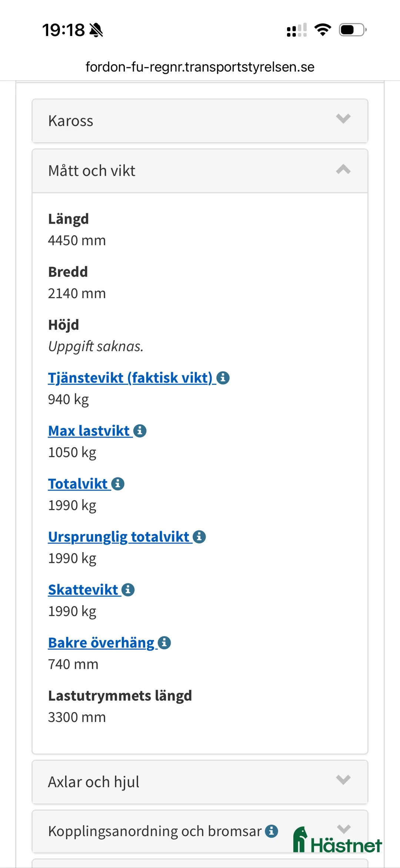The image size is (400, 868).
Task: Open the Totalvikt info tooltip
Action: 118,483
